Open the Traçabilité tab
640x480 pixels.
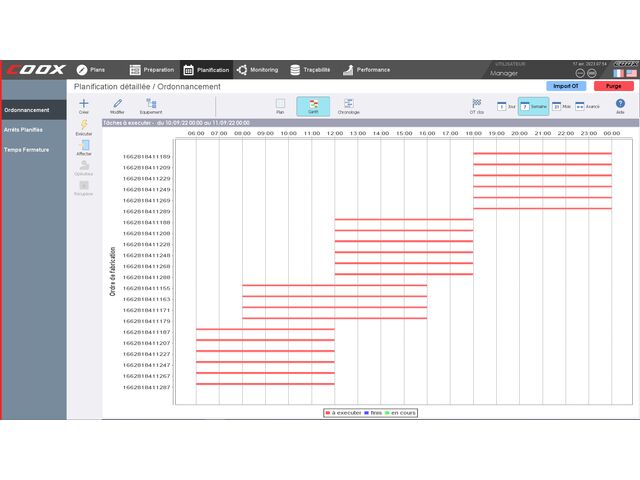(x=310, y=70)
